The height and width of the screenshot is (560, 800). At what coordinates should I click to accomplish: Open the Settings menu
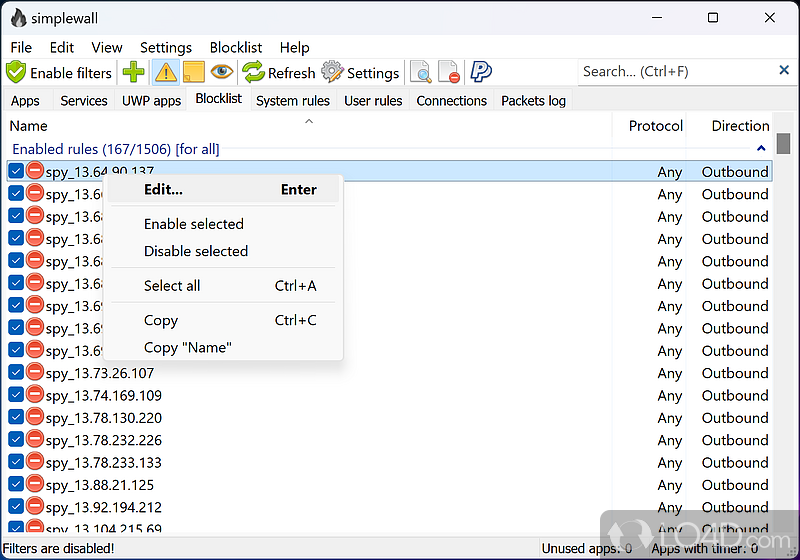click(166, 47)
